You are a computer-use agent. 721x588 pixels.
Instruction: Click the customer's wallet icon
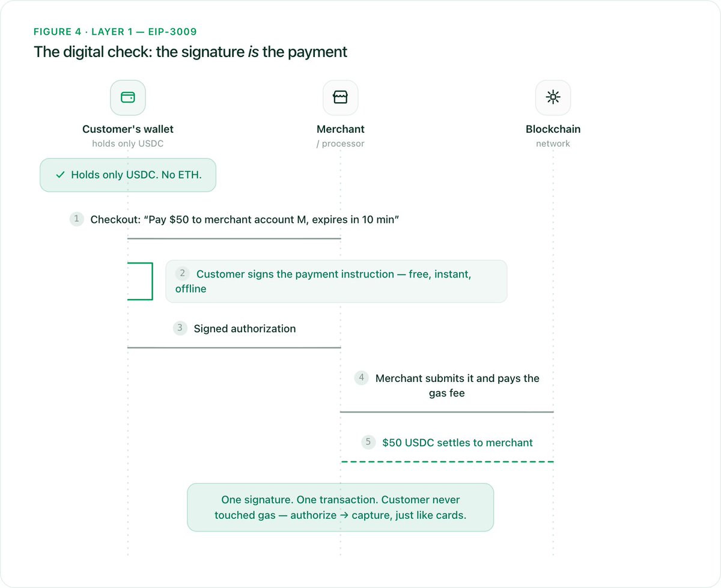[128, 97]
